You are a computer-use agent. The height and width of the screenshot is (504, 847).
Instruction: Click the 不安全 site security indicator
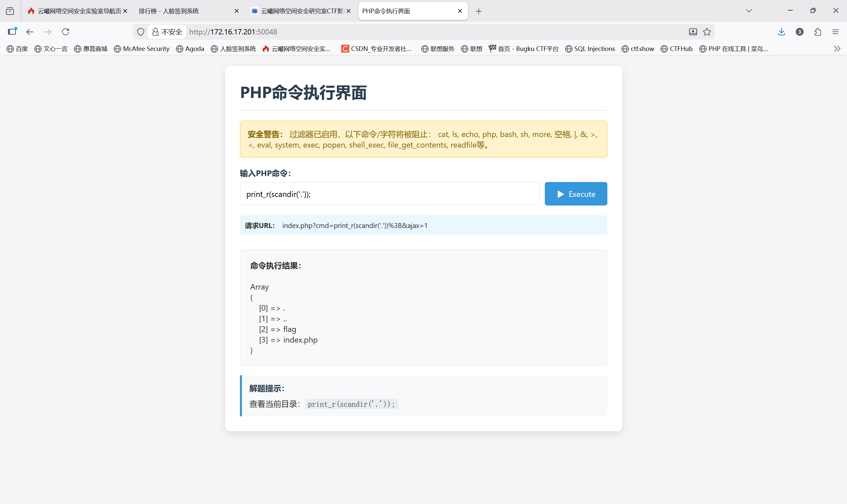pyautogui.click(x=167, y=32)
